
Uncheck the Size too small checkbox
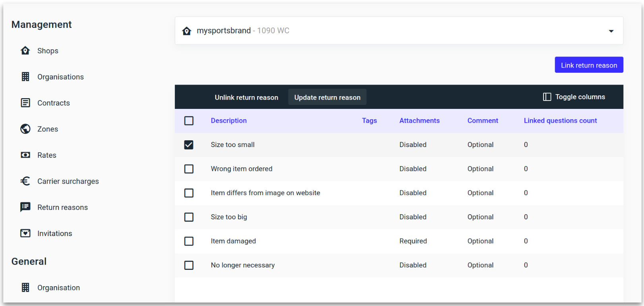pos(189,145)
